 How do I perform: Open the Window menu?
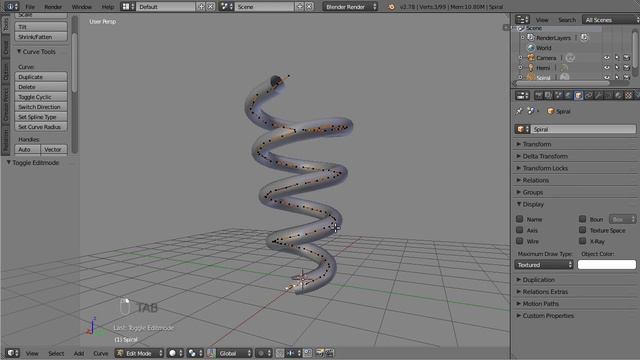pyautogui.click(x=82, y=7)
